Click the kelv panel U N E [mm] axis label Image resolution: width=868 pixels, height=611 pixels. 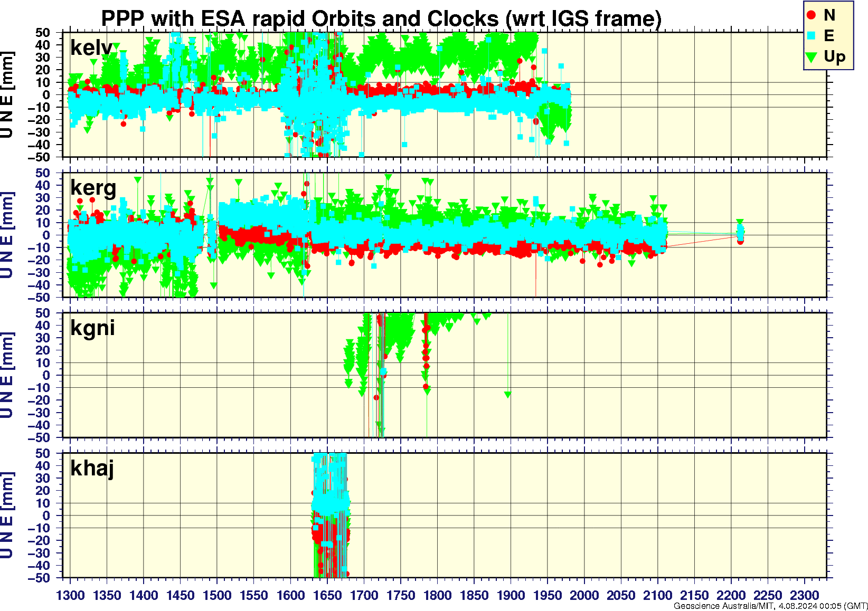point(7,95)
